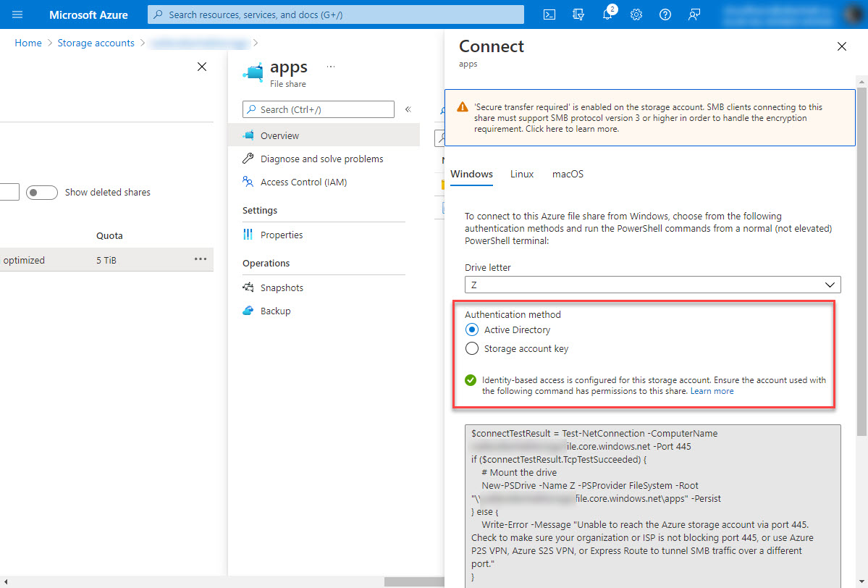This screenshot has width=868, height=588.
Task: Click the Operations section heading
Action: click(x=266, y=263)
